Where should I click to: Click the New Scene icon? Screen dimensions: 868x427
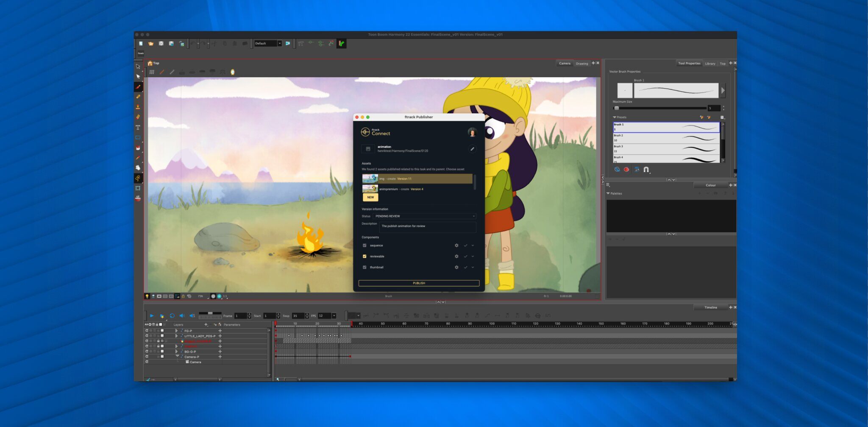(141, 43)
